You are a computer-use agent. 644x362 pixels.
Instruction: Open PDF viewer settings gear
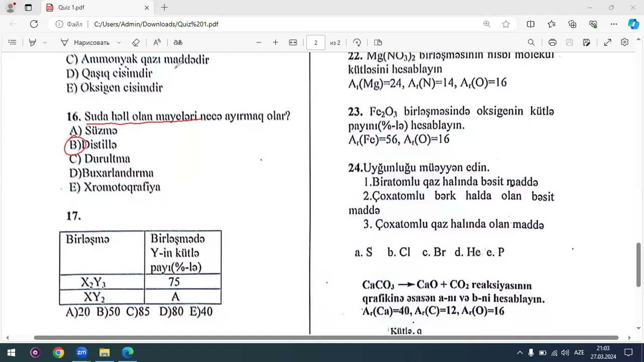[624, 43]
